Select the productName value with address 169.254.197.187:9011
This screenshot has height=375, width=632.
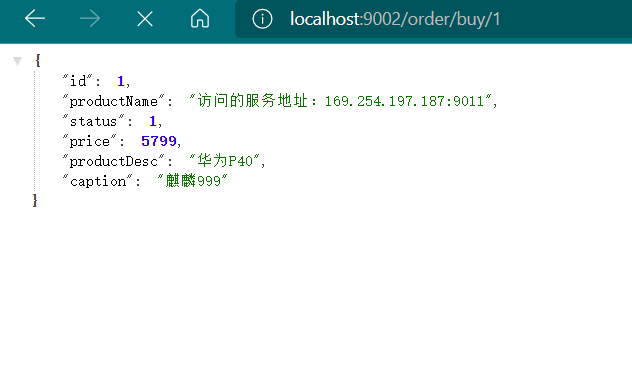click(341, 101)
